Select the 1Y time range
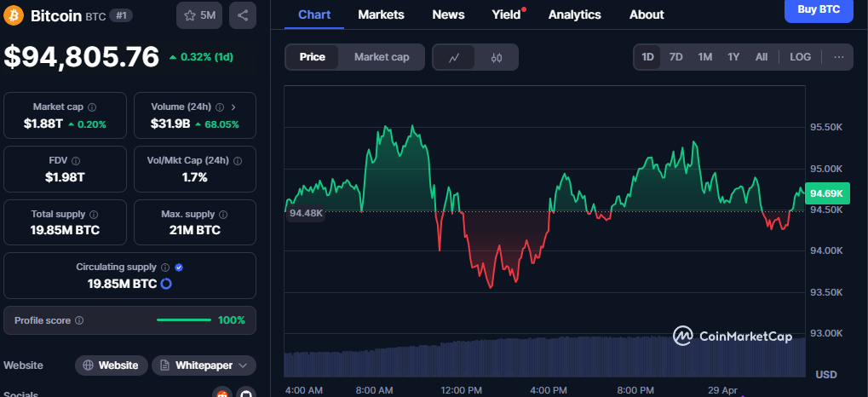Viewport: 868px width, 397px height. [733, 57]
